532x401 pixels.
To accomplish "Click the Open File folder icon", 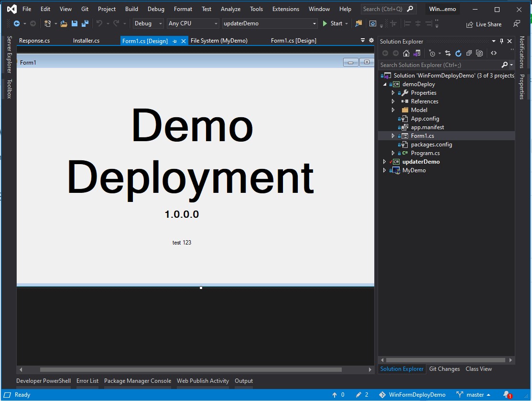I will 64,23.
